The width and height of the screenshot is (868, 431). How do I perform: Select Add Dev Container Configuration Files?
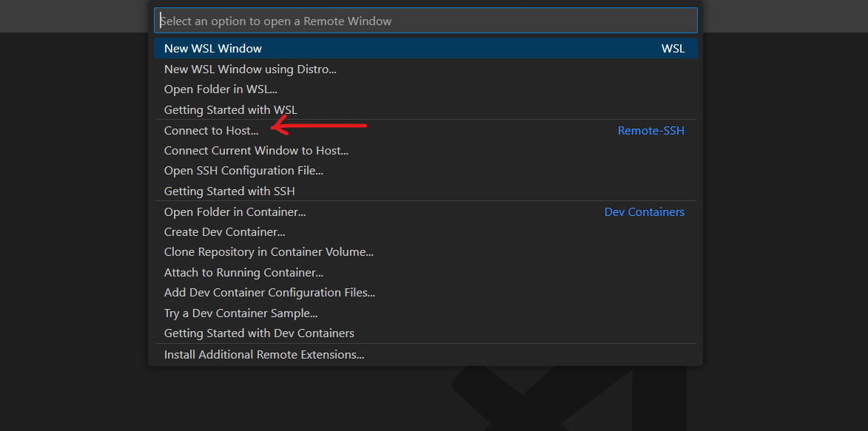pyautogui.click(x=269, y=292)
